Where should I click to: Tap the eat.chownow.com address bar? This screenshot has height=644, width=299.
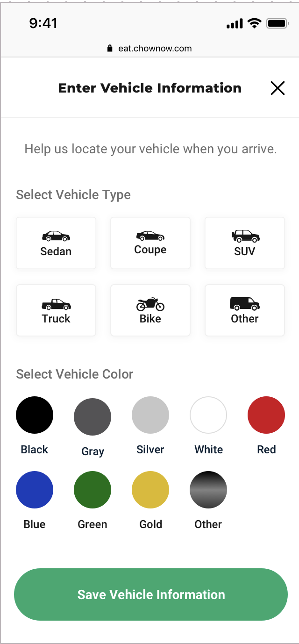click(155, 48)
